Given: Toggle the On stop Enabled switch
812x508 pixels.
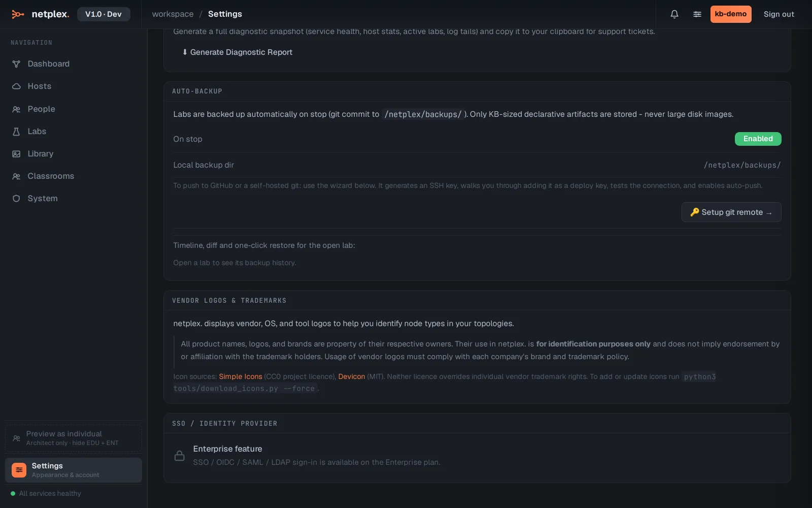Looking at the screenshot, I should coord(758,139).
